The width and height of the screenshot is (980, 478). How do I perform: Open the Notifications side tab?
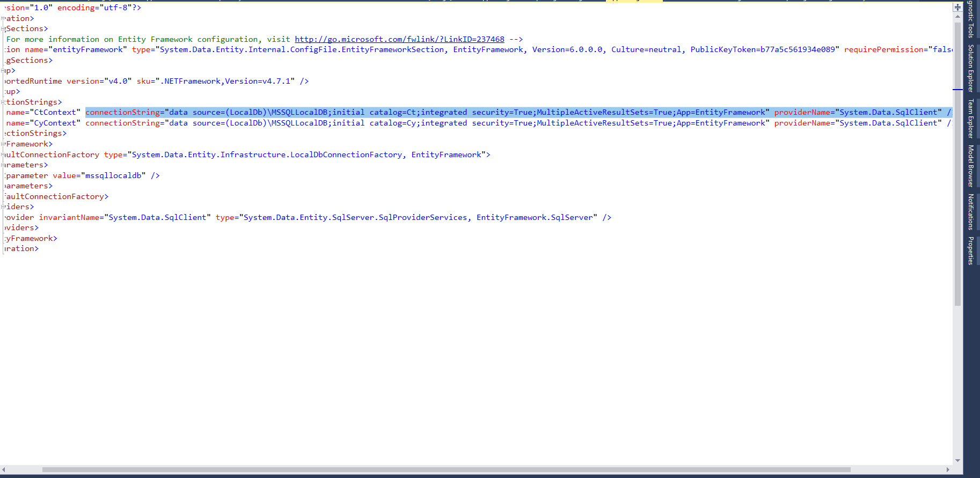point(971,212)
